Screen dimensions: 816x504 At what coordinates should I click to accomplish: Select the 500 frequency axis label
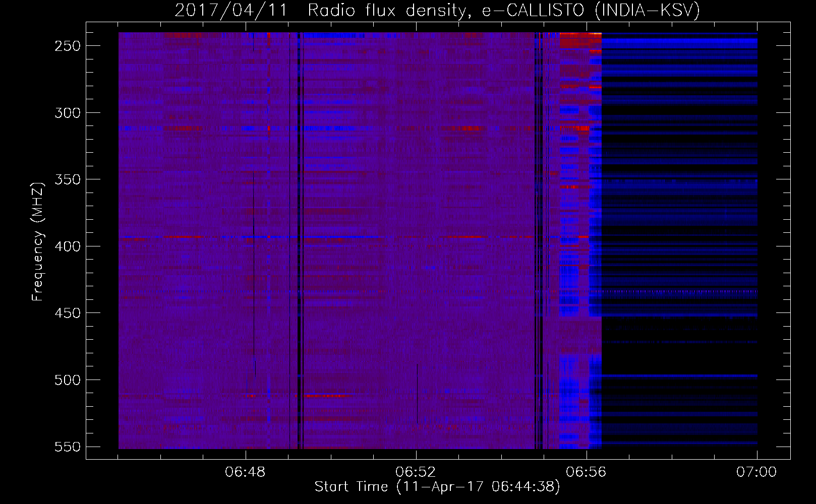point(68,380)
